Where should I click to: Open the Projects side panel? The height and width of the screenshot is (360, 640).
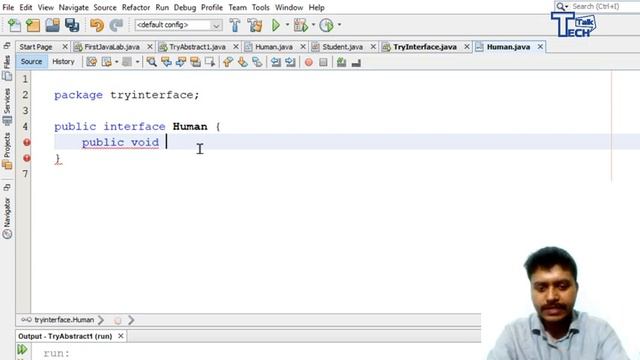(7, 151)
